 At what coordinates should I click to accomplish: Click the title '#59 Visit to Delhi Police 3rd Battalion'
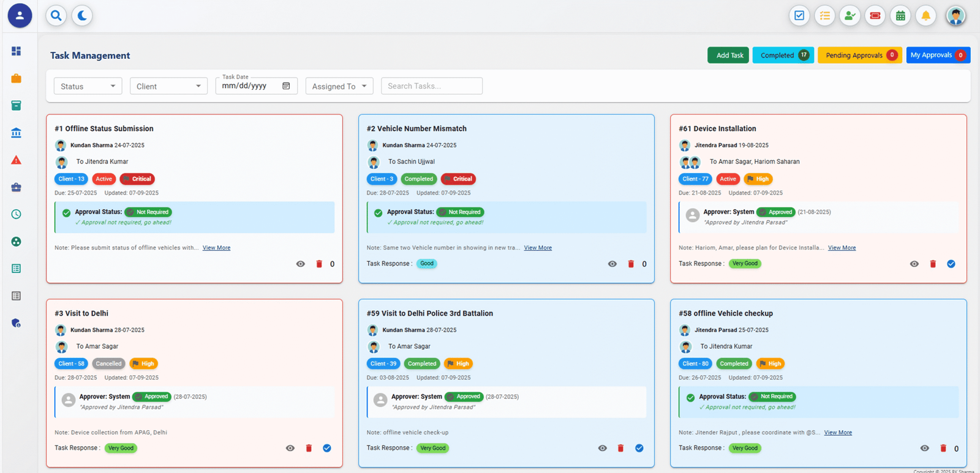(430, 313)
